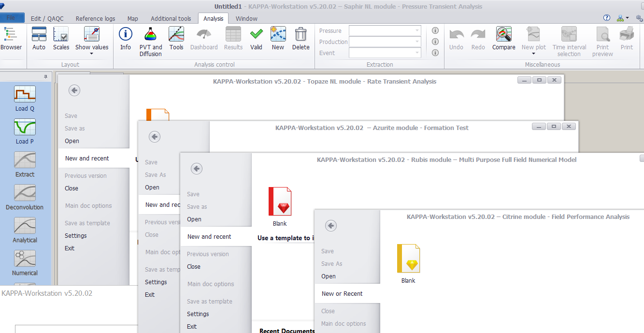Switch to the Additional tools tab
644x333 pixels.
tap(171, 18)
